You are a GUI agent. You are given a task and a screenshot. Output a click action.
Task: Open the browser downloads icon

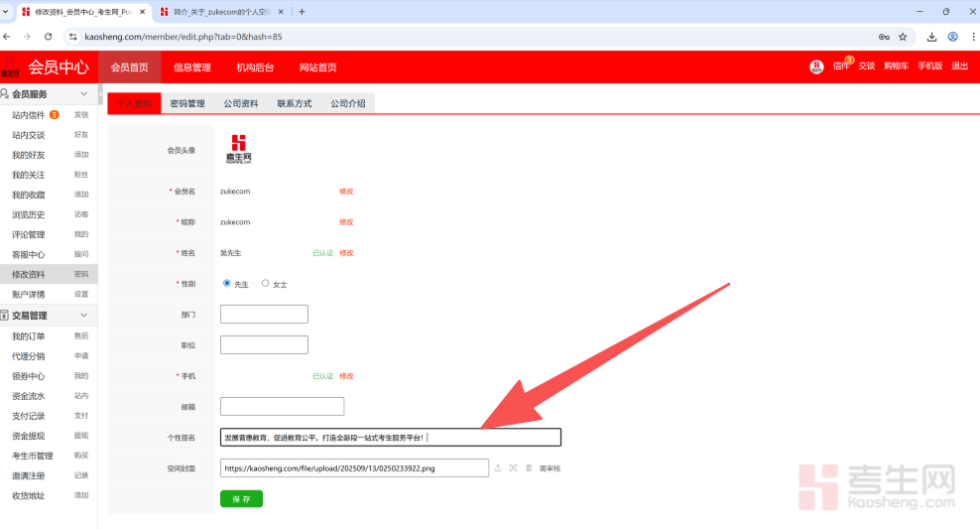pyautogui.click(x=932, y=37)
